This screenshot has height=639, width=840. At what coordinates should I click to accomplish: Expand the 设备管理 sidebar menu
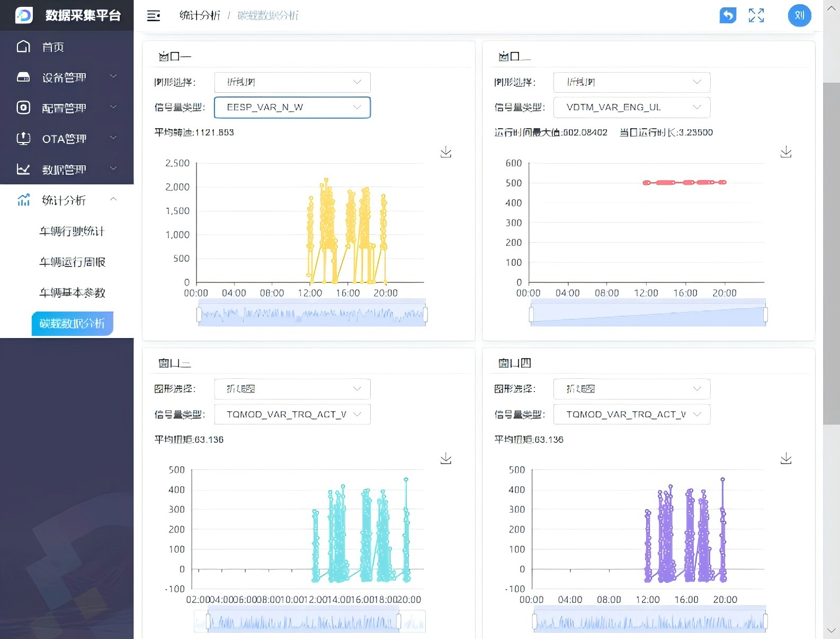coord(67,77)
